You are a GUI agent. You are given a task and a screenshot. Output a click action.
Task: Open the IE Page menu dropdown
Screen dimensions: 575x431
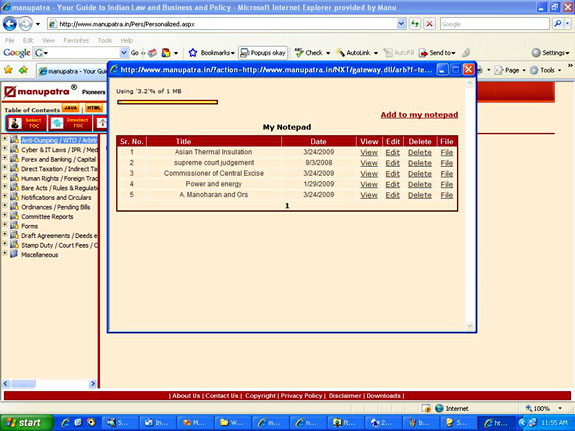click(524, 70)
